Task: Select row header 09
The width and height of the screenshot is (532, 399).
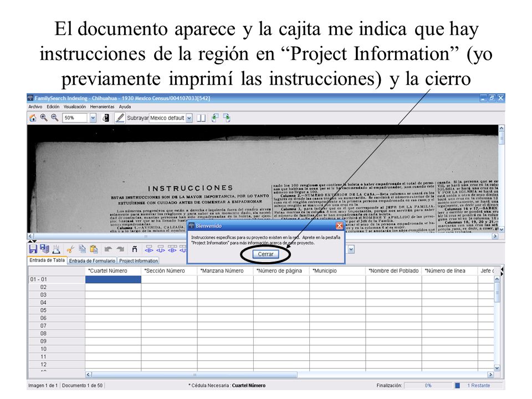Action: (57, 341)
